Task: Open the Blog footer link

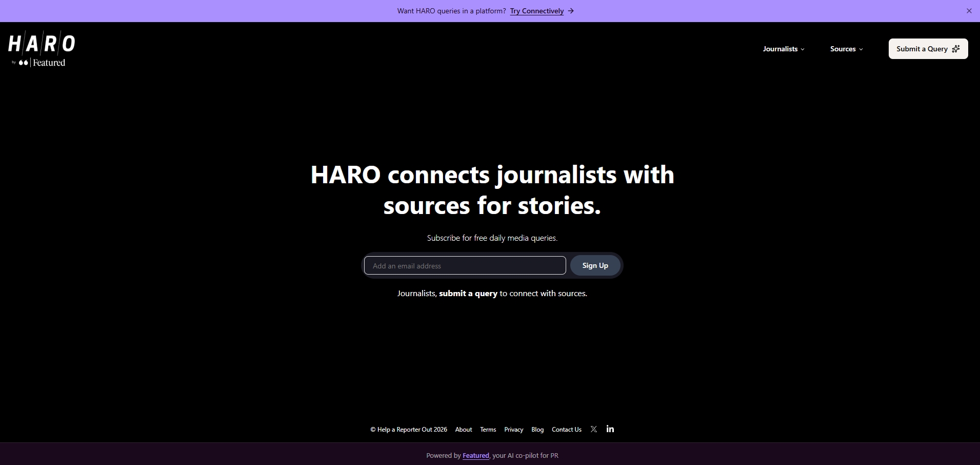Action: click(537, 430)
